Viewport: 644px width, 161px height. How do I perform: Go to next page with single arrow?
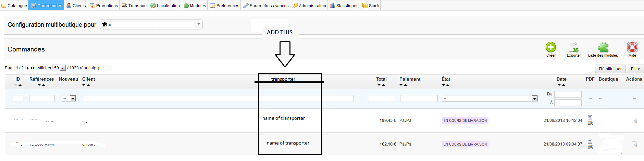(x=28, y=68)
